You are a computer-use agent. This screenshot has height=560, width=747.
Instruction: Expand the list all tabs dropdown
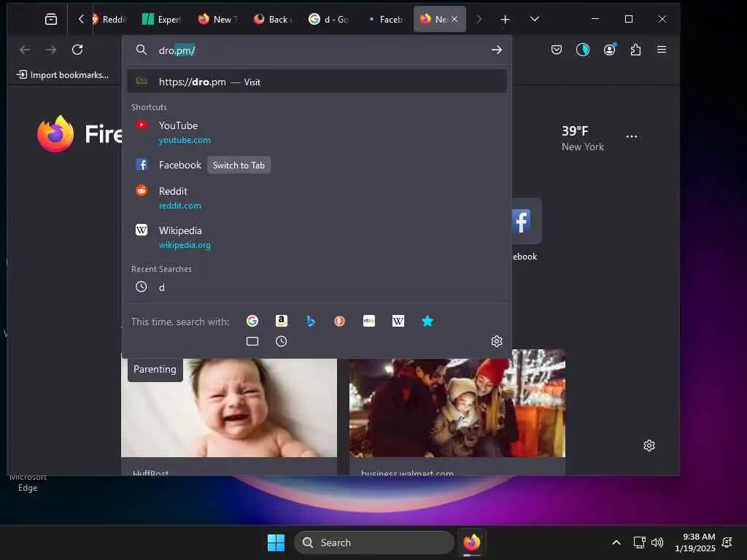point(535,19)
